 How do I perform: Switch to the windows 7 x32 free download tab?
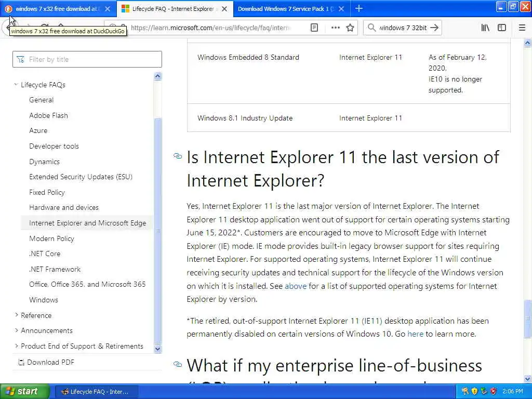point(58,9)
